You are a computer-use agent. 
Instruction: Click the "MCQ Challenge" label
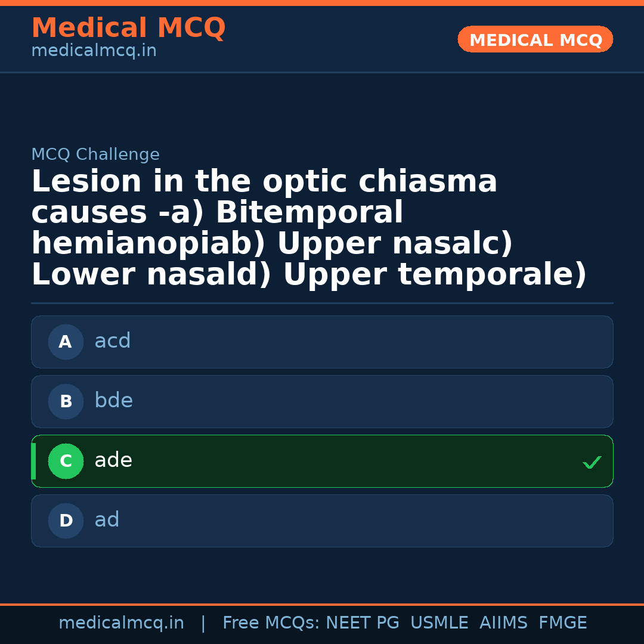point(95,154)
